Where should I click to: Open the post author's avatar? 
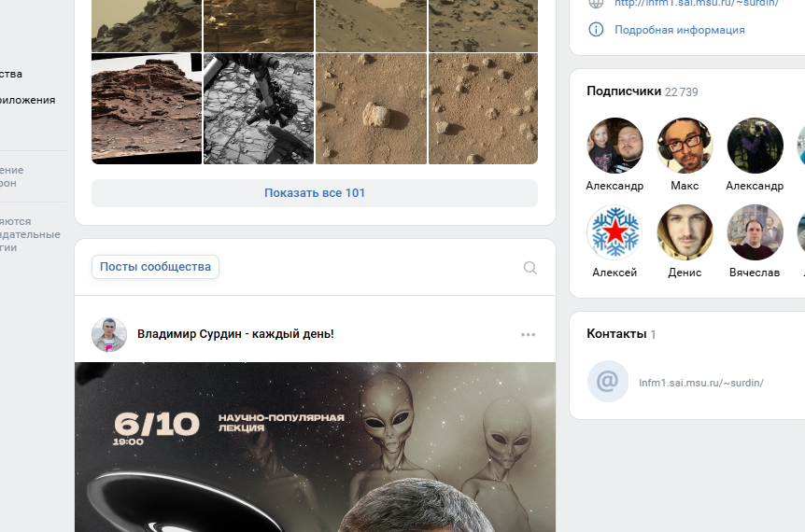[109, 334]
